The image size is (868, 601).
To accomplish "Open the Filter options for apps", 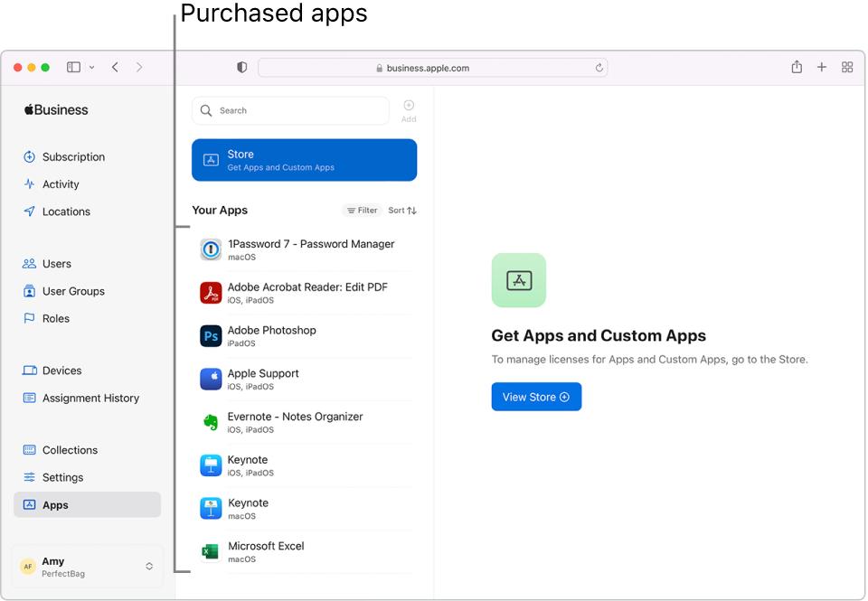I will (363, 211).
